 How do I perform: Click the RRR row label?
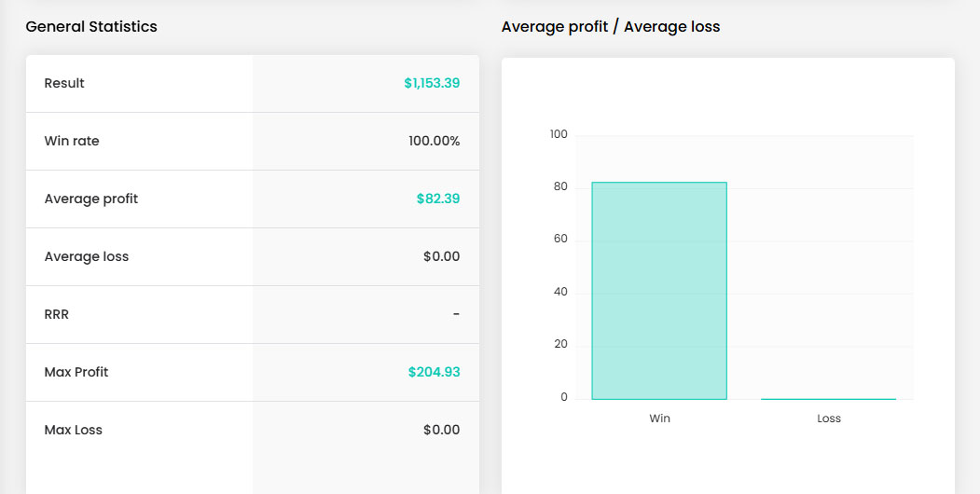56,314
